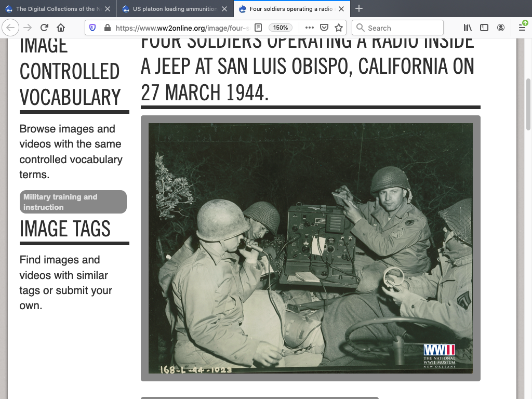This screenshot has width=532, height=399.
Task: Expand the Firefox hamburger application menu
Action: (522, 28)
